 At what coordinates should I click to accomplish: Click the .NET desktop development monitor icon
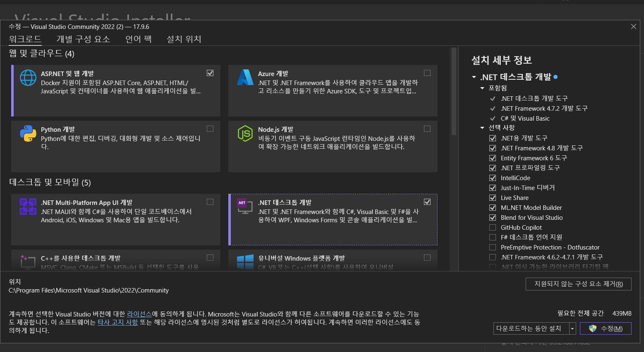(x=245, y=206)
